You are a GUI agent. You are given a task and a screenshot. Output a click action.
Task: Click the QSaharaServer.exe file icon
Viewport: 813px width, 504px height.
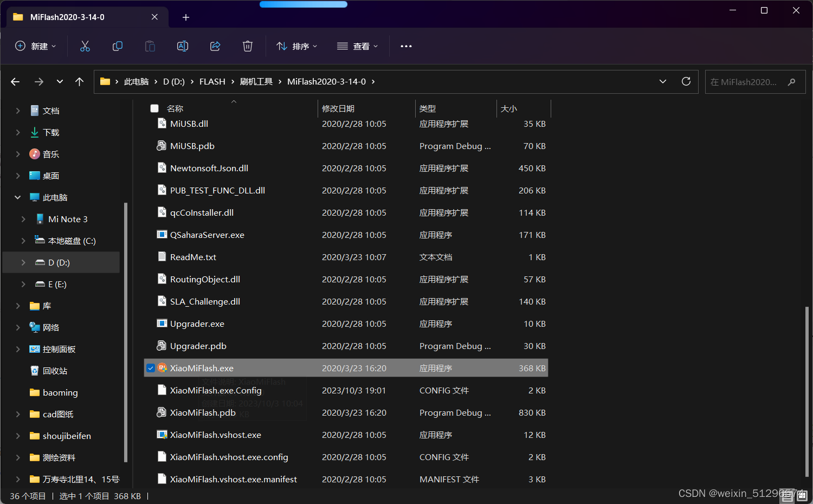coord(162,235)
